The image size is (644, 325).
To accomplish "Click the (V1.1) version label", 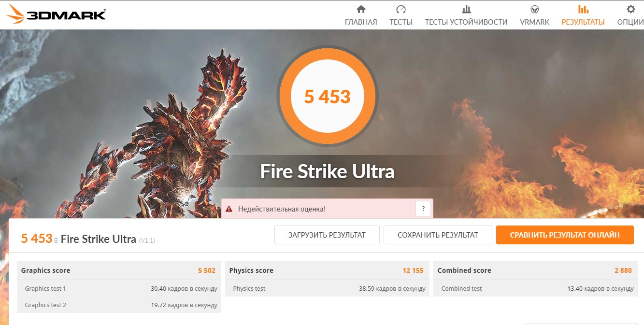I will tap(147, 240).
